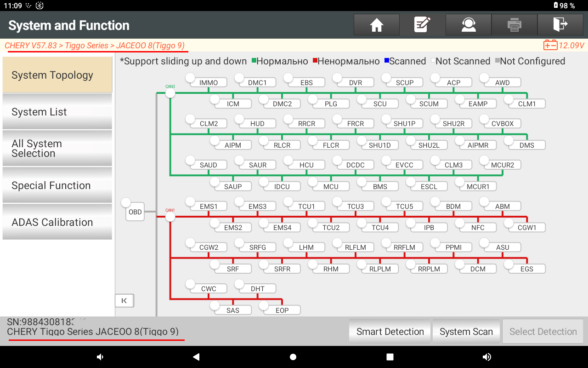Tap the Android recent apps square
The height and width of the screenshot is (368, 588).
pyautogui.click(x=390, y=357)
